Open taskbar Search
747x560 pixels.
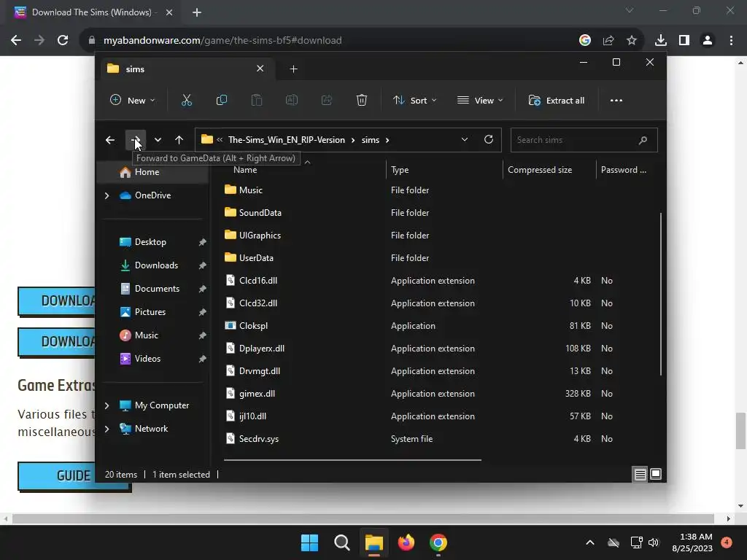[x=341, y=542]
